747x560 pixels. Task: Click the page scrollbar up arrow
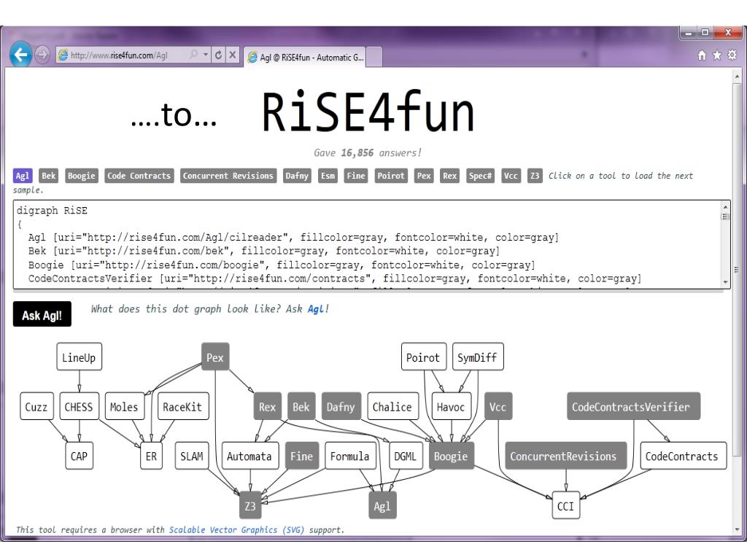point(737,76)
